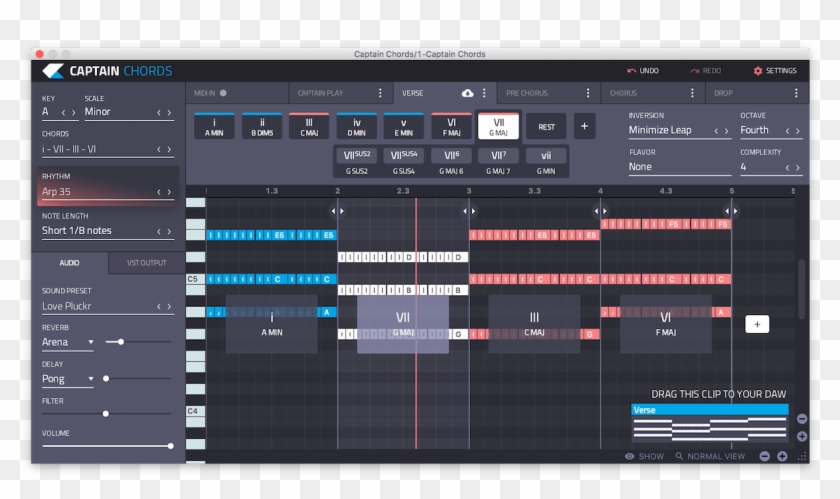Click the chord boundary handle at bar 3

[x=469, y=211]
